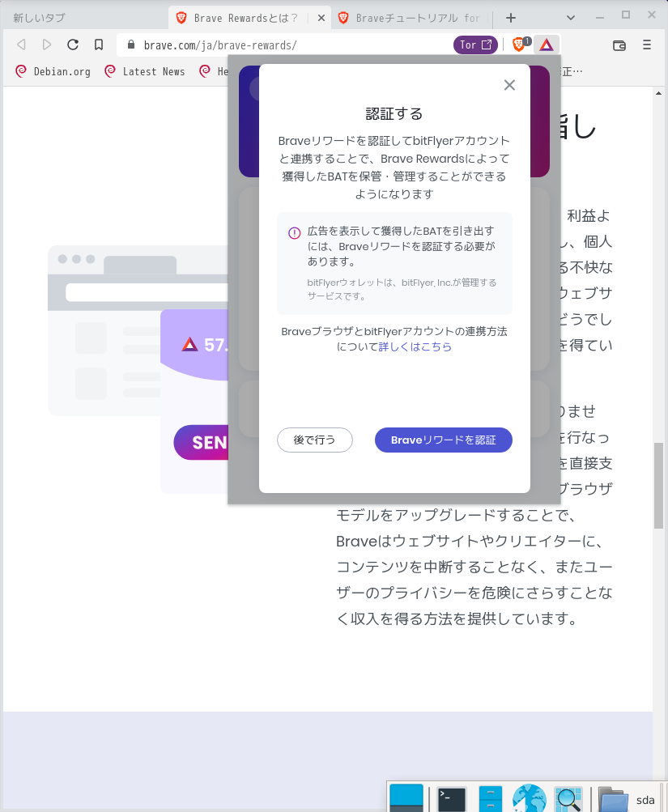Screen dimensions: 668x812
Task: Bookmark this page
Action: pos(99,45)
